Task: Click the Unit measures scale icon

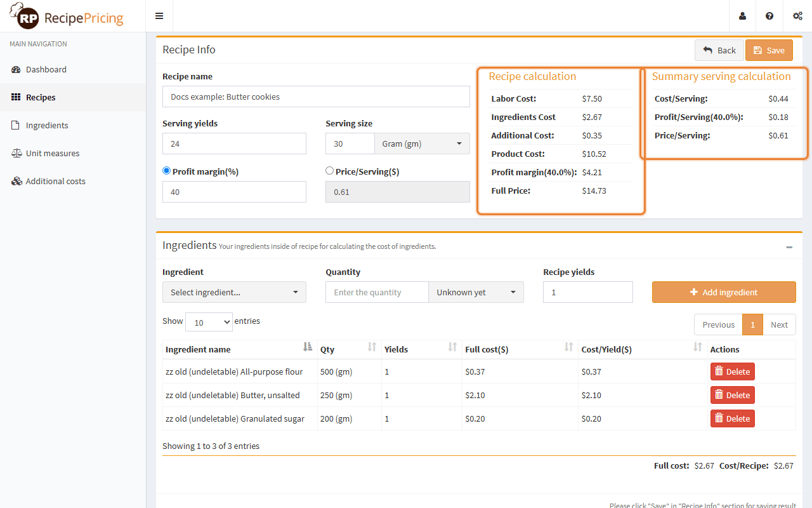Action: [x=16, y=154]
